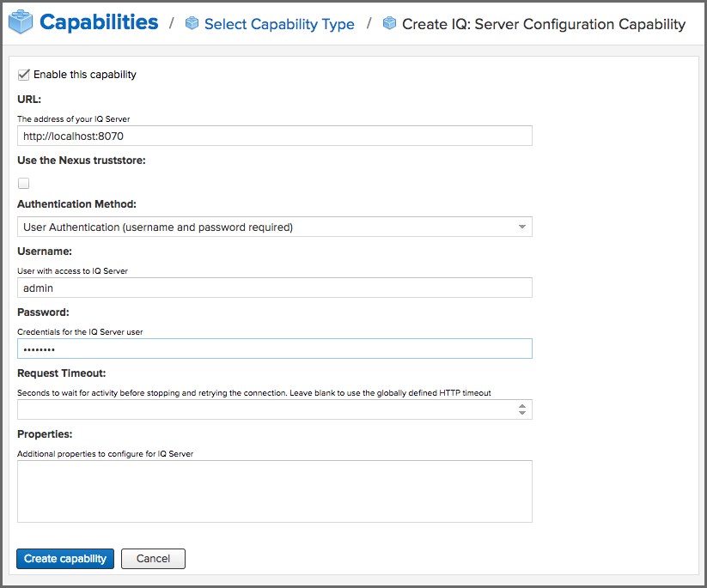This screenshot has height=588, width=707.
Task: Click the dropdown arrow on Authentication Method
Action: coord(521,226)
